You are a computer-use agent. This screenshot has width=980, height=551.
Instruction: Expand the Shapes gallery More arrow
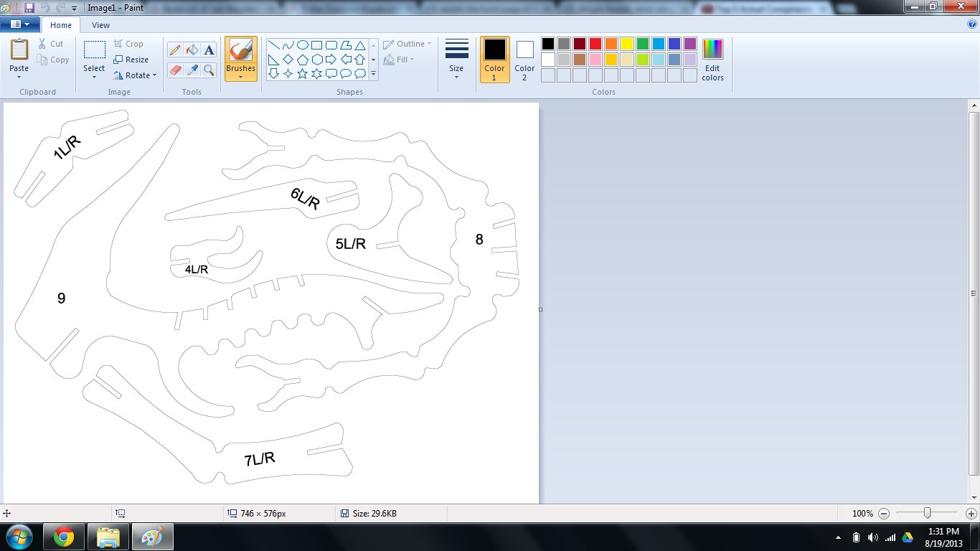(x=373, y=73)
